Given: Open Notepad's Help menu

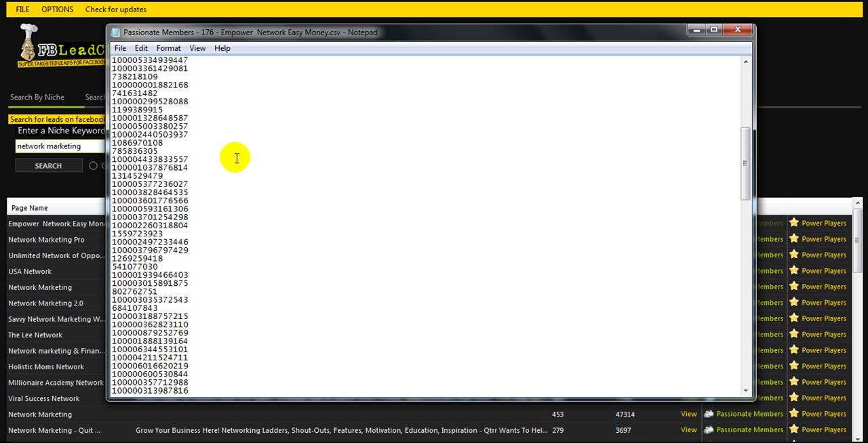Looking at the screenshot, I should tap(222, 48).
